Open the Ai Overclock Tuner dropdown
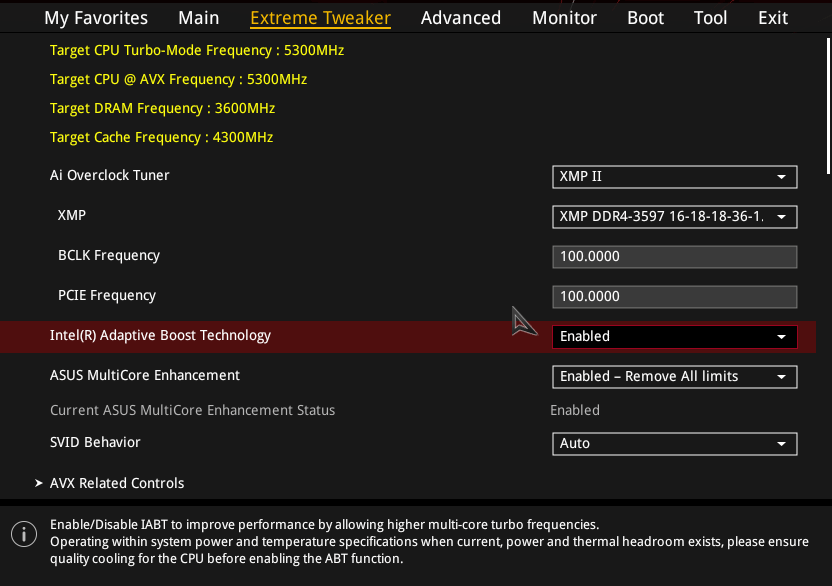832x586 pixels. [674, 177]
